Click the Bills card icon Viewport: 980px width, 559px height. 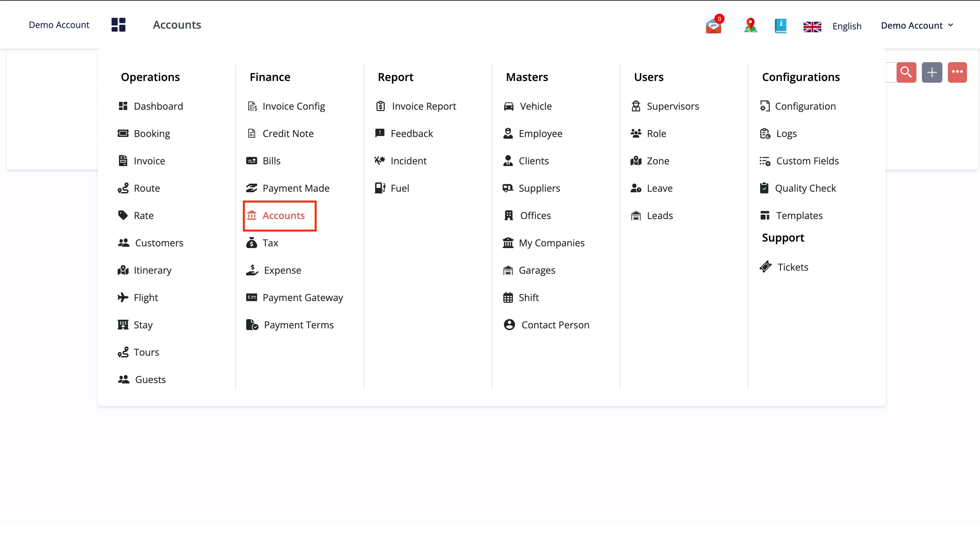[252, 161]
